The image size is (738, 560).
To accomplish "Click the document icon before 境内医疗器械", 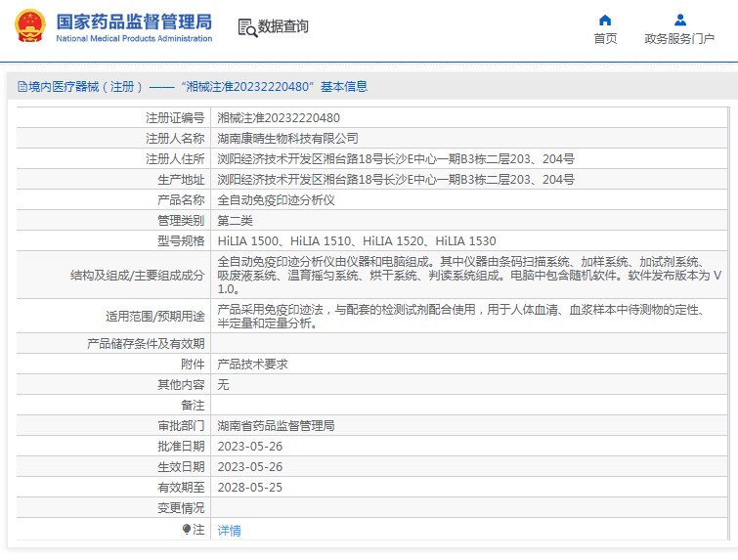I will point(22,87).
